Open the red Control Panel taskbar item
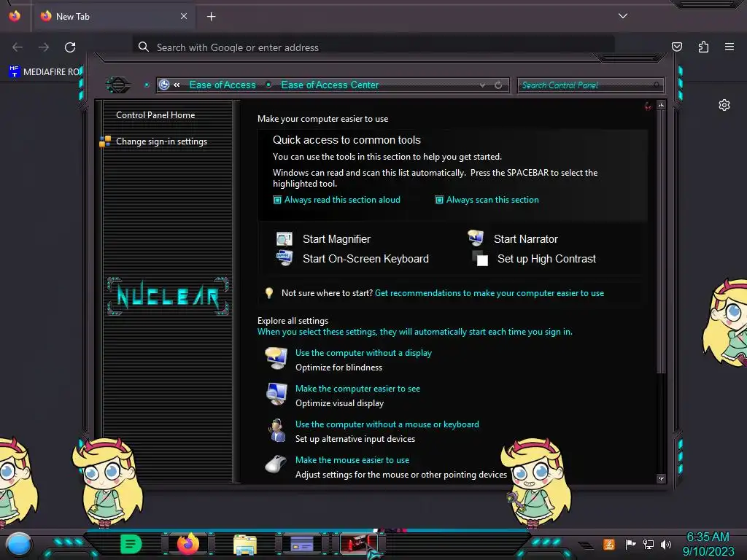 tap(358, 542)
